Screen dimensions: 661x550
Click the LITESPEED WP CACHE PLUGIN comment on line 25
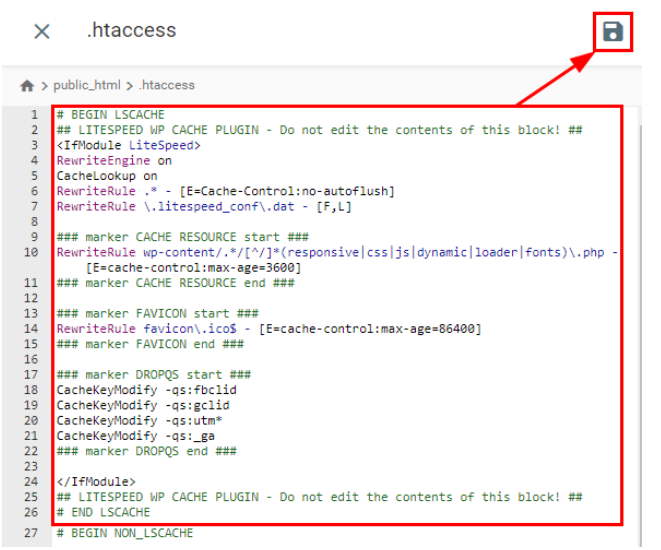(320, 497)
